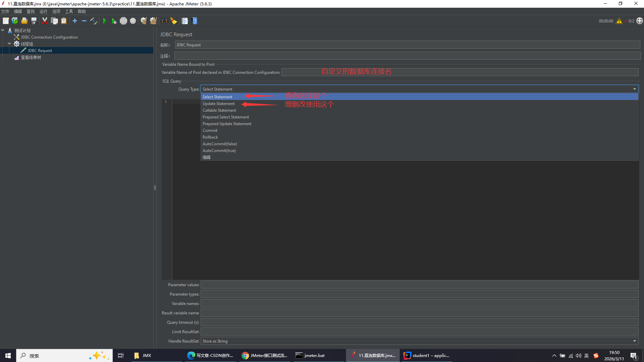Open the 查找 menu
Image resolution: width=644 pixels, height=362 pixels.
click(x=31, y=11)
